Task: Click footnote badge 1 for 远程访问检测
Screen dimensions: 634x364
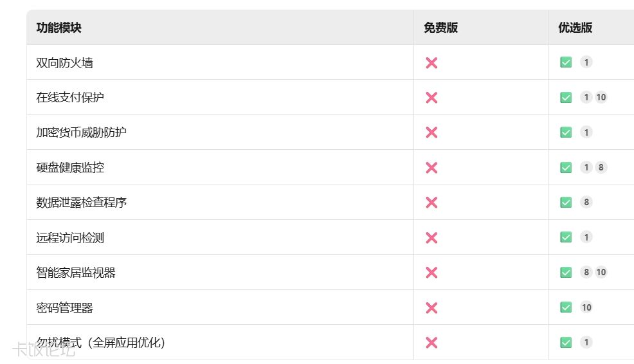Action: (x=586, y=237)
